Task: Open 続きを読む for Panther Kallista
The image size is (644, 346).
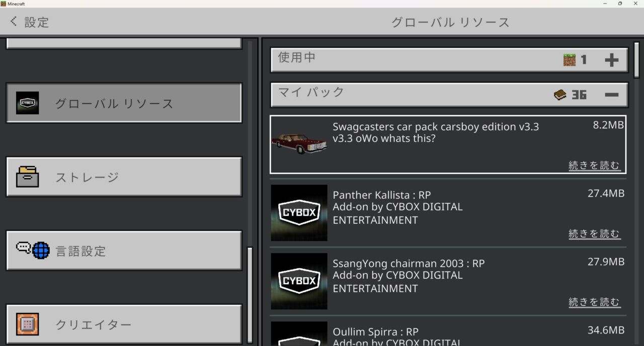Action: coord(595,233)
